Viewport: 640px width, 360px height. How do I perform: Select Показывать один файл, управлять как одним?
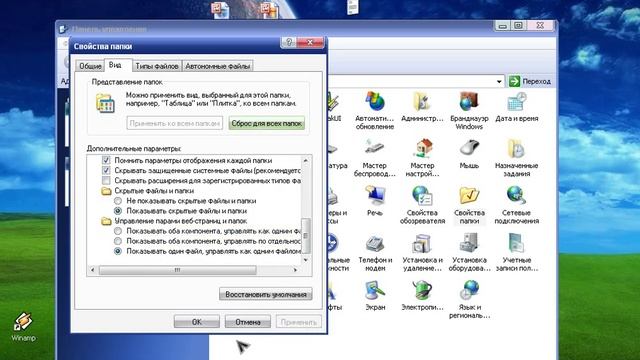point(118,251)
